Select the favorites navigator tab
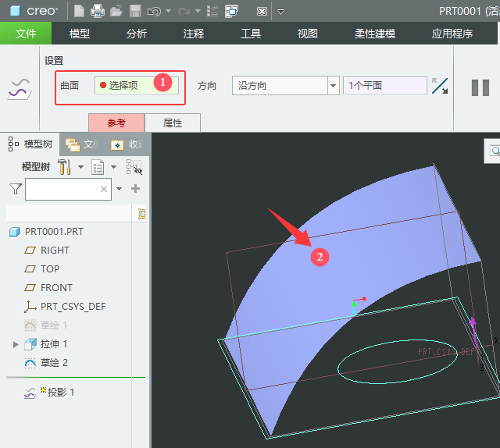 (127, 144)
